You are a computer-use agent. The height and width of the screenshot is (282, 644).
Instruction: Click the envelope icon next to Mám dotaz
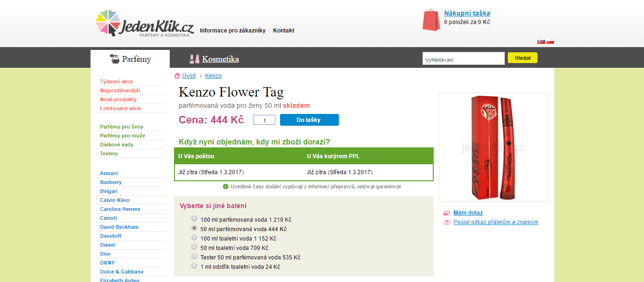coord(446,213)
